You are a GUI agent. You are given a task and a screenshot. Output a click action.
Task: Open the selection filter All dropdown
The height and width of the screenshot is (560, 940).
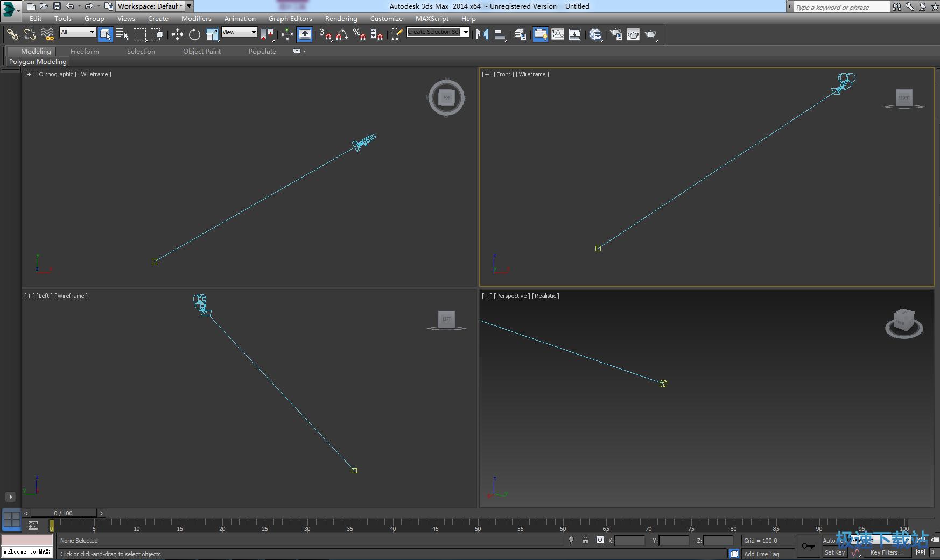[x=78, y=32]
